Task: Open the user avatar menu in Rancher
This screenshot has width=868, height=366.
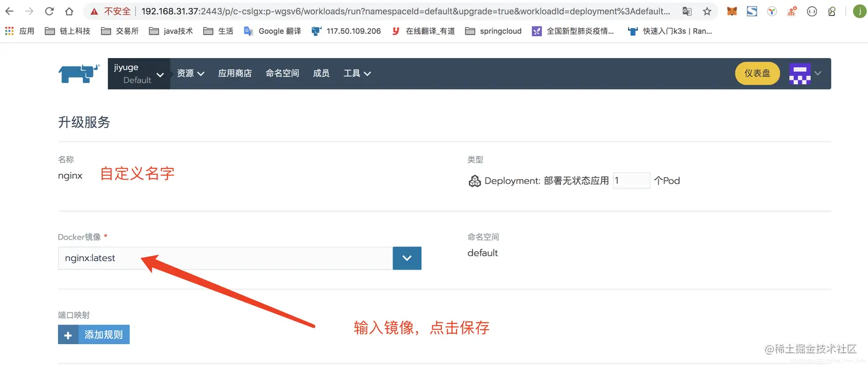Action: pos(805,74)
